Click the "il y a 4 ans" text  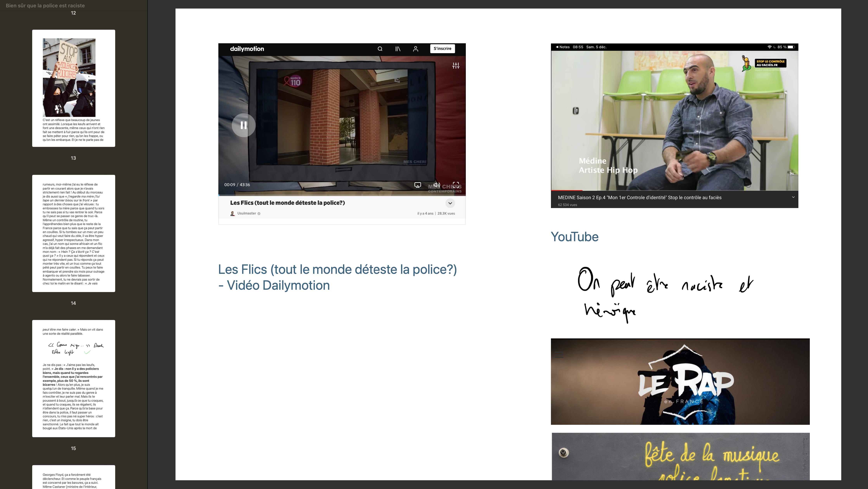pyautogui.click(x=425, y=213)
